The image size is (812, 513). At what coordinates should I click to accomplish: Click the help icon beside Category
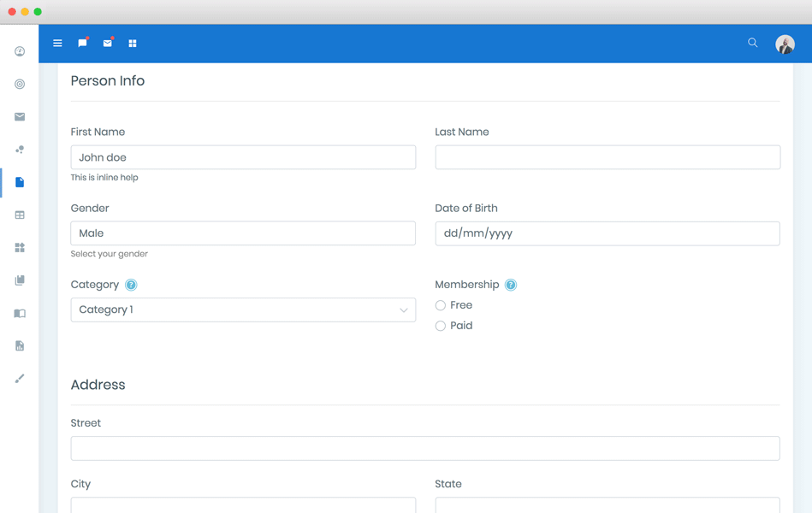coord(131,285)
